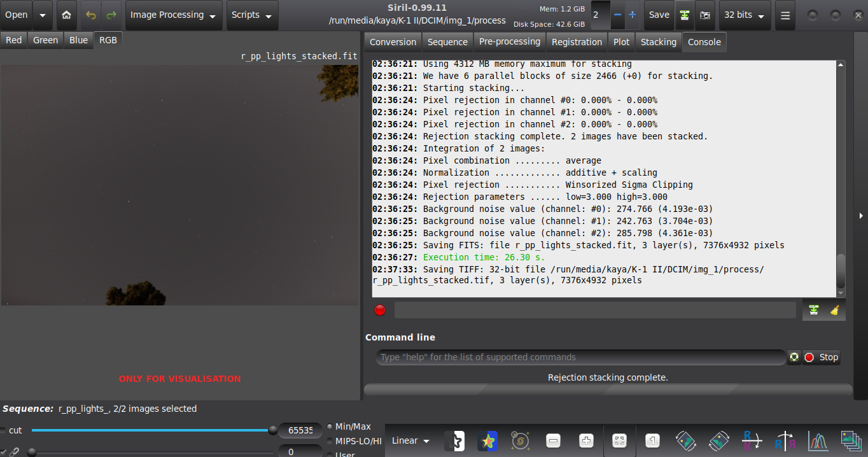This screenshot has height=457, width=868.
Task: Click the Save button
Action: pos(659,15)
